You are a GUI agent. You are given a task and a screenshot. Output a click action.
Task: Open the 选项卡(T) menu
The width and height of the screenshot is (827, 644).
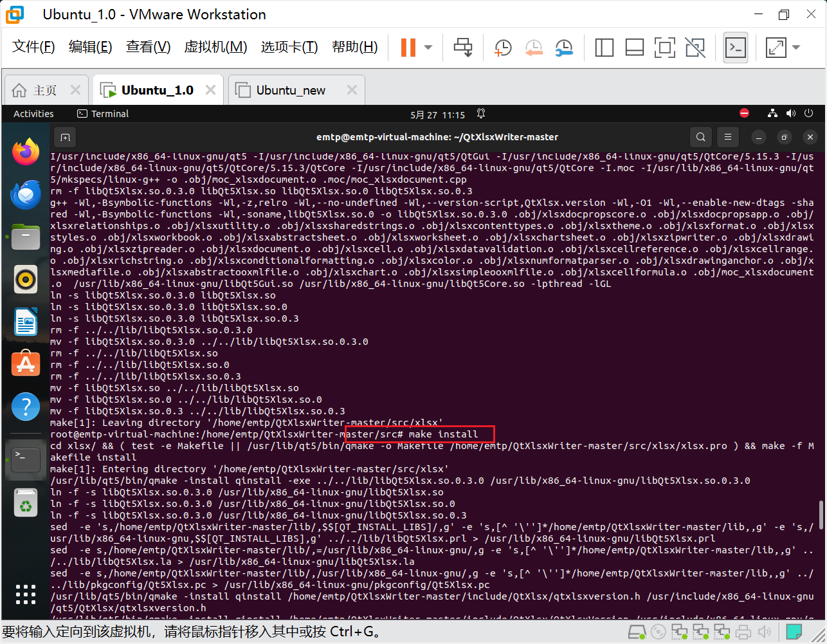(289, 47)
